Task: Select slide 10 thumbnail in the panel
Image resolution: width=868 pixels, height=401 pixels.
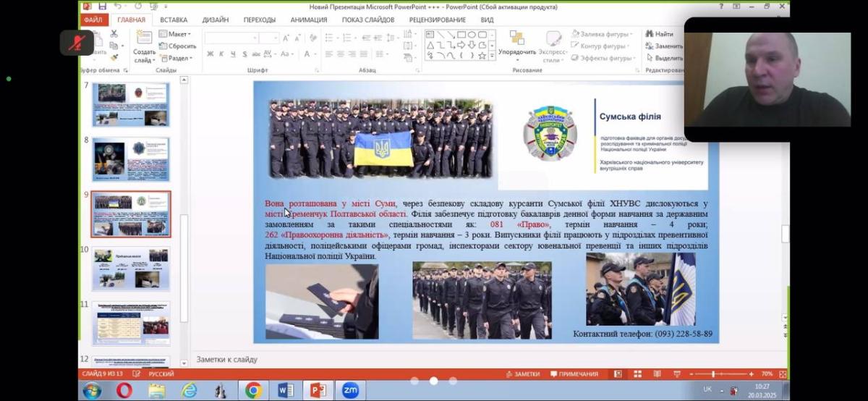Action: (x=130, y=269)
